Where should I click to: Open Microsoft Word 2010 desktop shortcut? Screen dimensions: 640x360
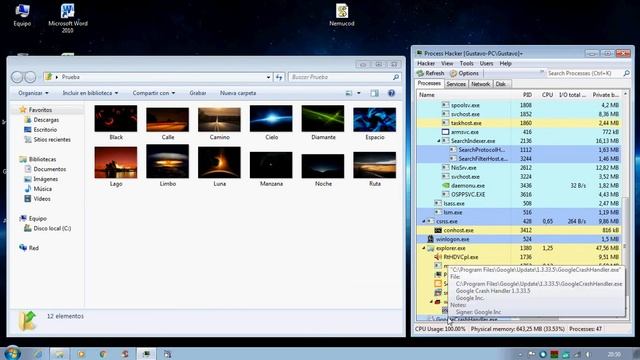[68, 18]
